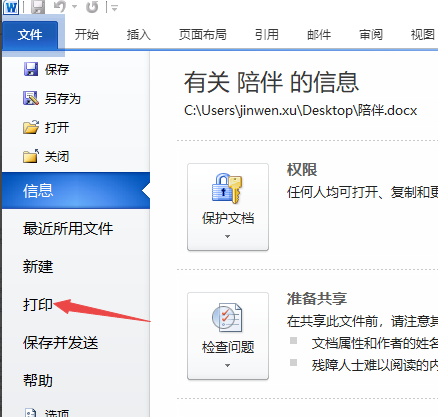Click the Redo icon in quick access toolbar
This screenshot has height=417, width=438.
pyautogui.click(x=92, y=7)
